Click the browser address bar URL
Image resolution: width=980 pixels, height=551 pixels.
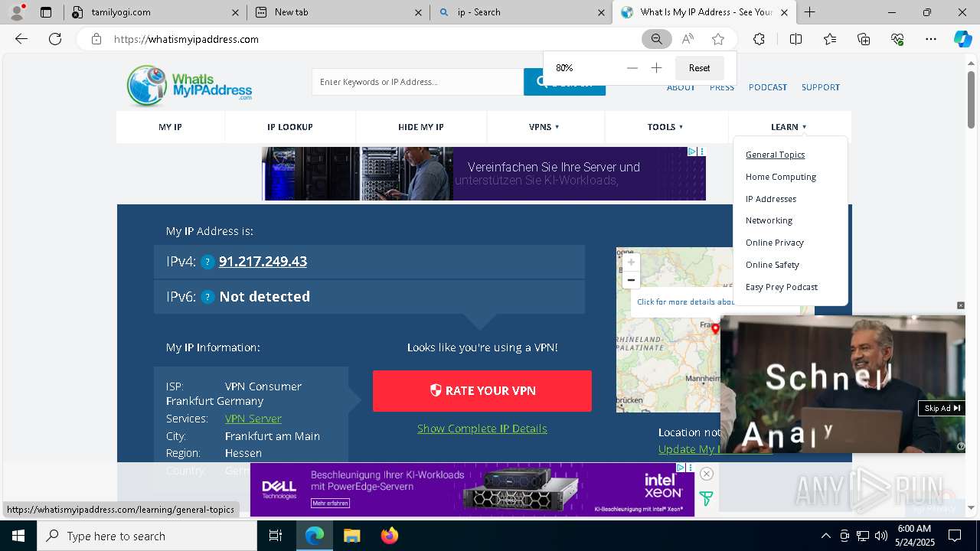(186, 39)
